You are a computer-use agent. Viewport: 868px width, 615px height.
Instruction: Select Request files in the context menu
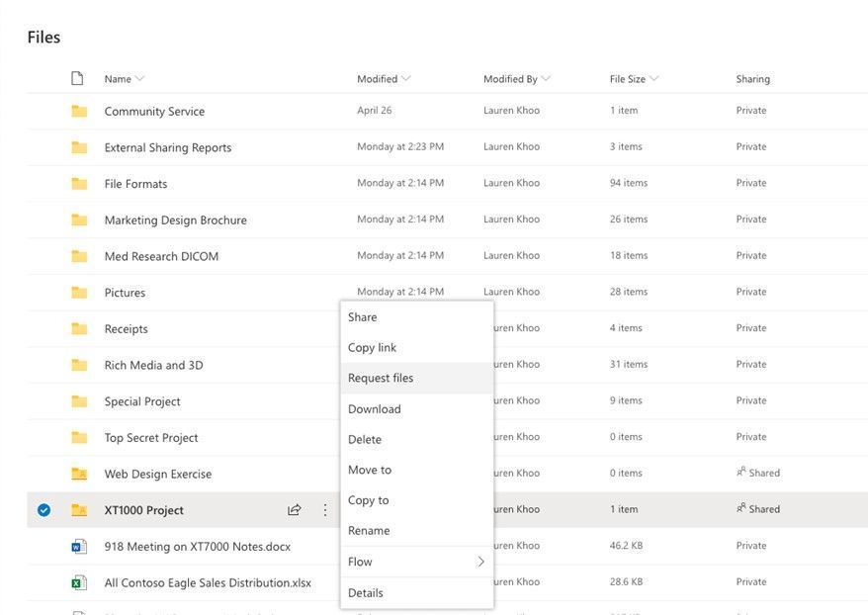(x=417, y=378)
